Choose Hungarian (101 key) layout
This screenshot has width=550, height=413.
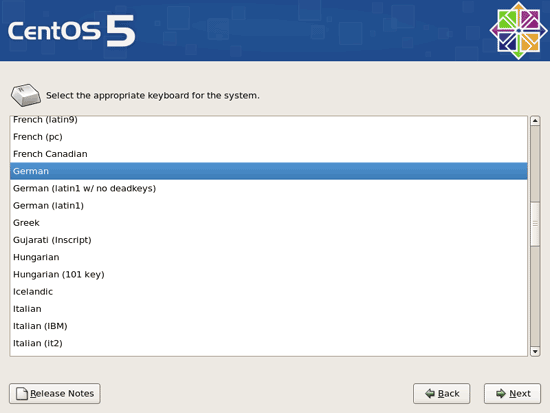coord(269,274)
